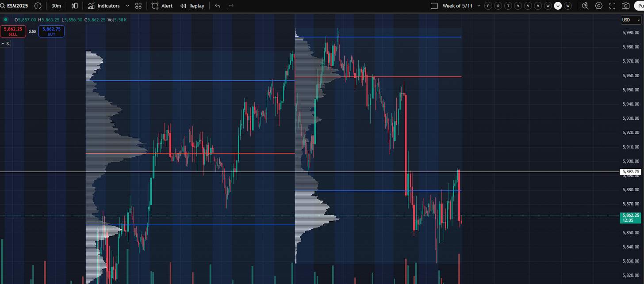Undo the last chart action
Viewport: 644px width, 284px height.
217,6
